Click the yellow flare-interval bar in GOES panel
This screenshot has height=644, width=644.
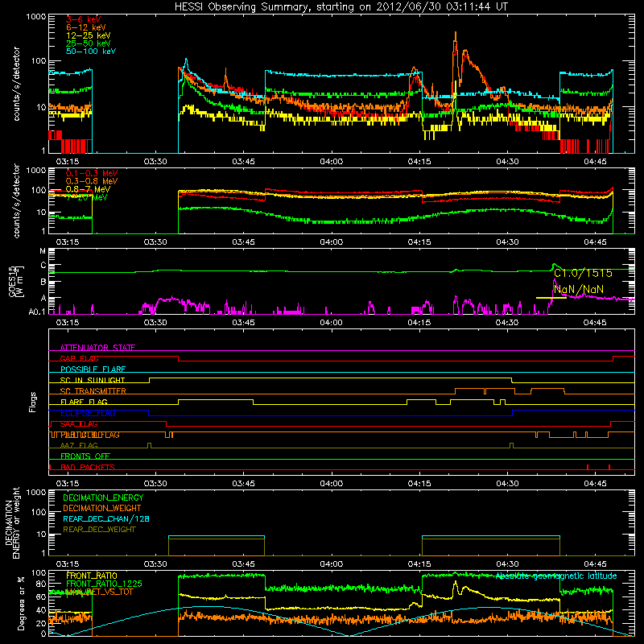(x=551, y=298)
